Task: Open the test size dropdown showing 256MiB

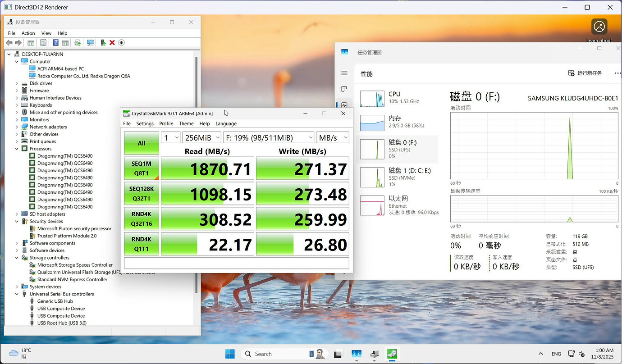Action: pyautogui.click(x=201, y=137)
